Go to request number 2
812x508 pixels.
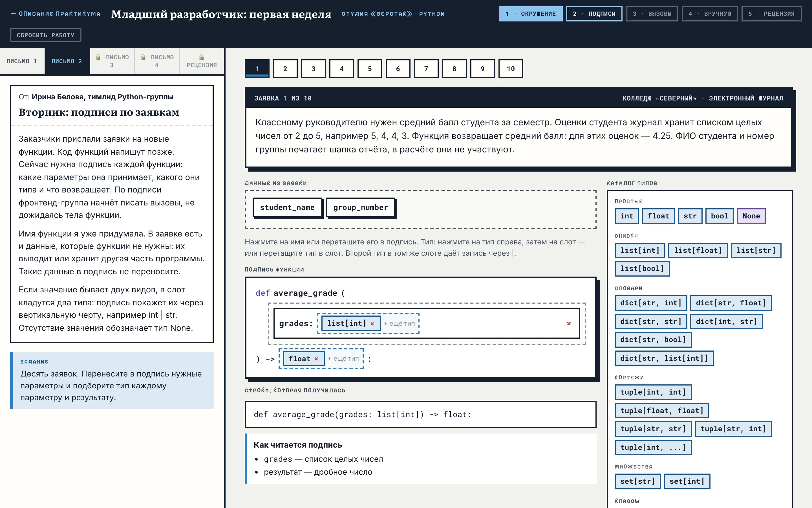(285, 69)
